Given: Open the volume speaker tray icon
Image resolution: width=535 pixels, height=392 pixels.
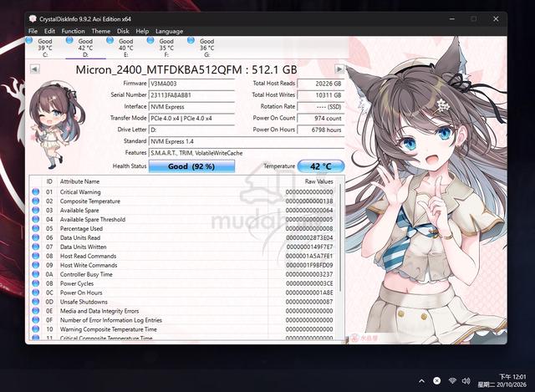Looking at the screenshot, I should click(x=466, y=380).
